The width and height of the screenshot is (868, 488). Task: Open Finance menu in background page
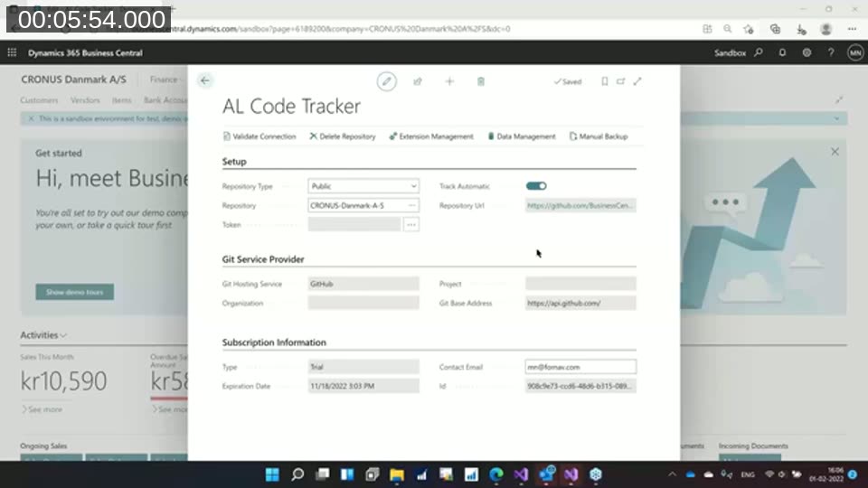click(164, 80)
